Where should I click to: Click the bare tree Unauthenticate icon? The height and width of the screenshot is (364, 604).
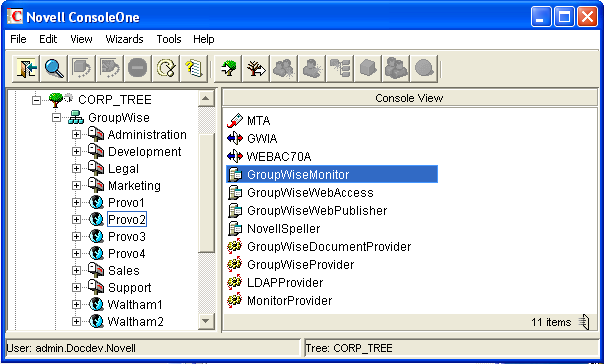click(x=256, y=69)
